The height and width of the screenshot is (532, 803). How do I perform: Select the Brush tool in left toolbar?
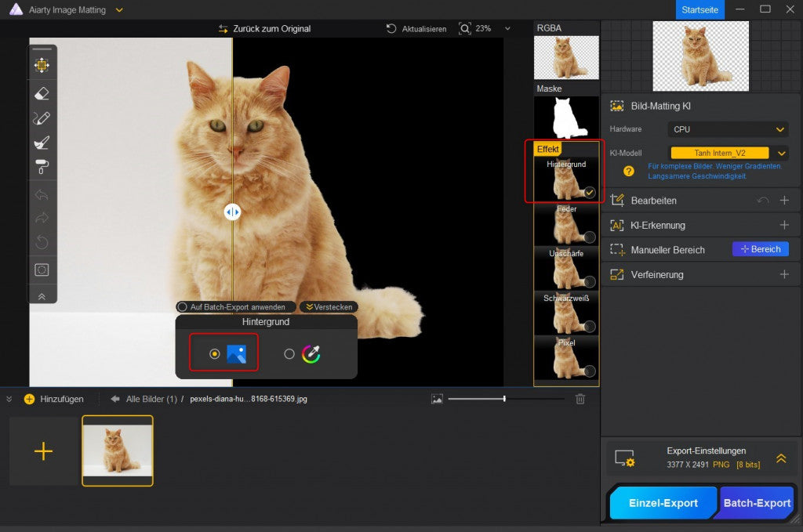pos(42,143)
